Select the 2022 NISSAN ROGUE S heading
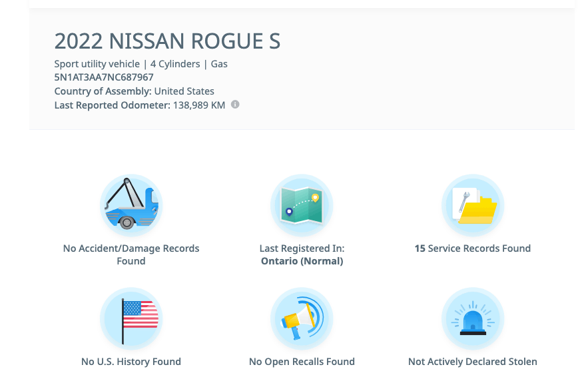588x381 pixels. point(167,41)
